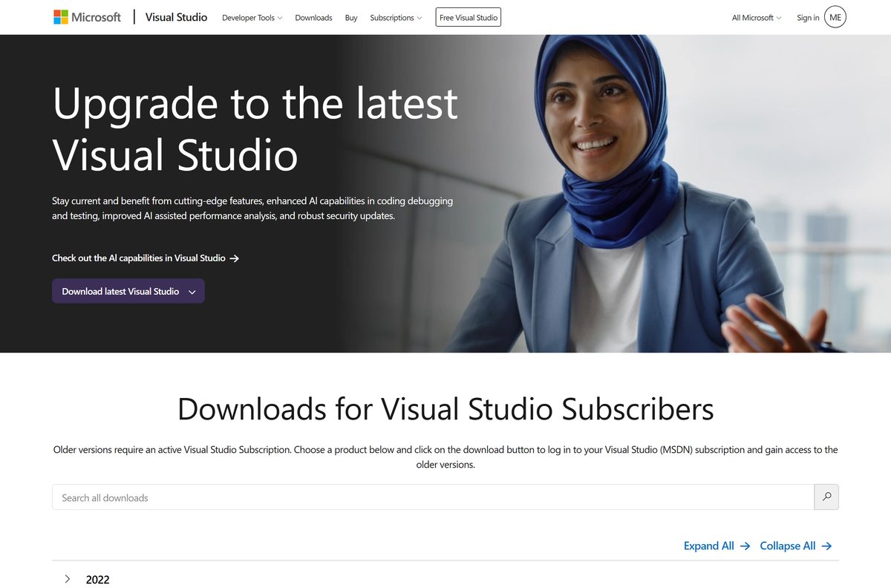
Task: Open the Subscriptions dropdown menu
Action: coord(396,18)
